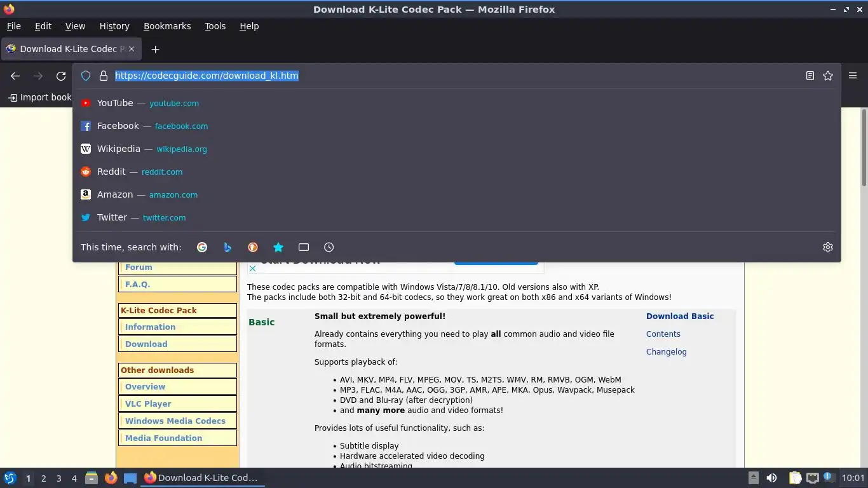
Task: Open the History menu
Action: point(114,26)
